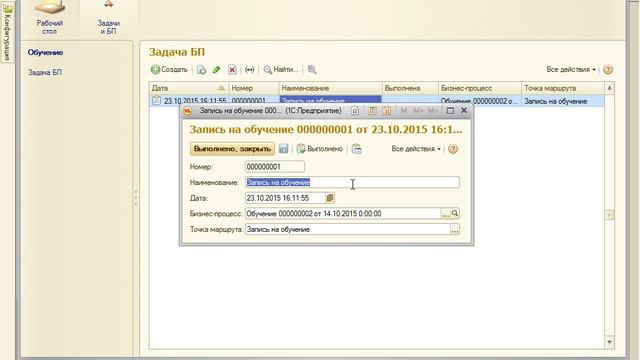Click calendar icon in dialog title bar

coord(387,111)
